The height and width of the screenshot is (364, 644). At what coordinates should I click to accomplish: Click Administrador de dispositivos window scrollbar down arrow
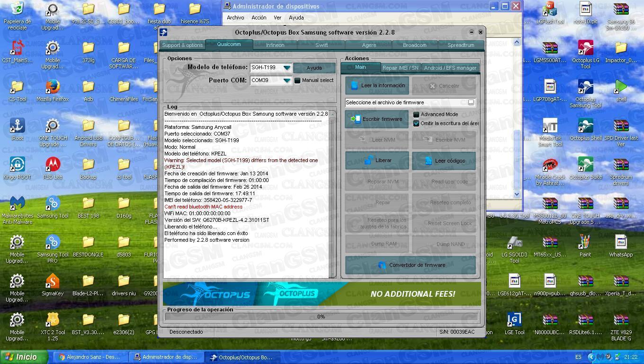click(517, 194)
